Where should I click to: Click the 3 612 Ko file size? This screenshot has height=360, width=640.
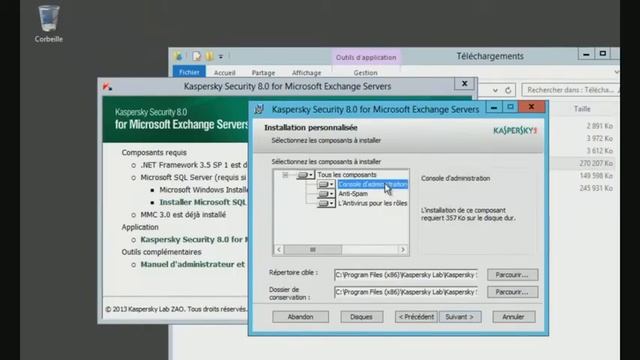(600, 151)
